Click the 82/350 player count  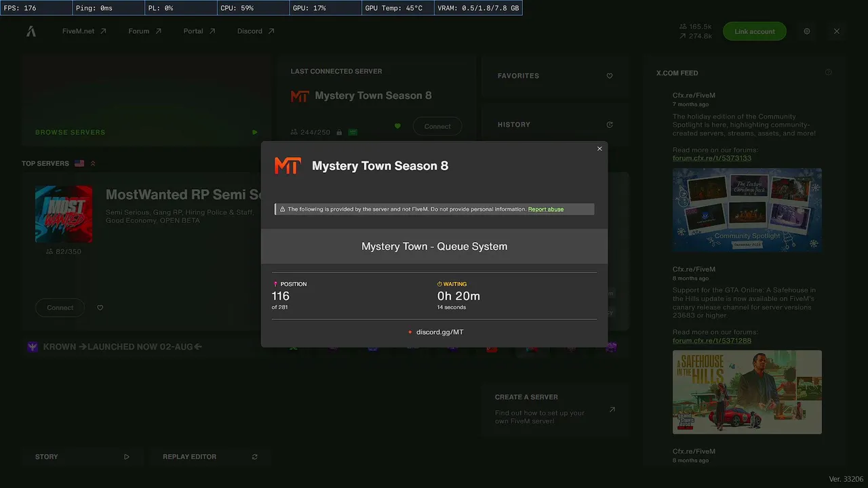click(x=64, y=251)
